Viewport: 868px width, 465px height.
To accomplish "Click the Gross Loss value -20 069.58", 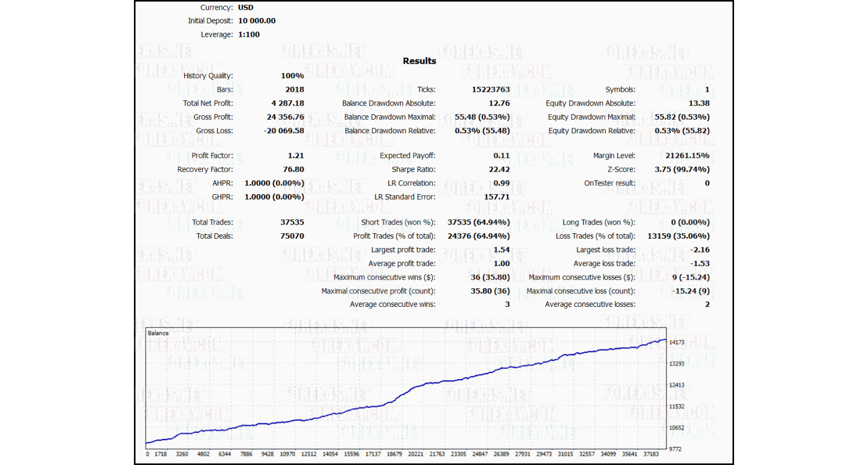I will 282,130.
